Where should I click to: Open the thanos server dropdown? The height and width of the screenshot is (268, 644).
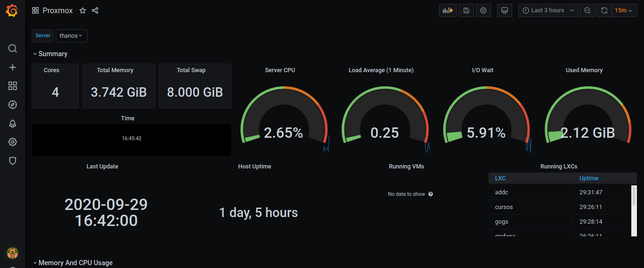point(71,36)
